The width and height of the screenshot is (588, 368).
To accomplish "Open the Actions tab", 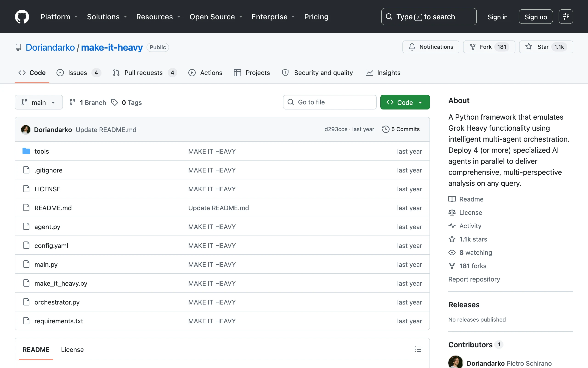I will (x=205, y=72).
